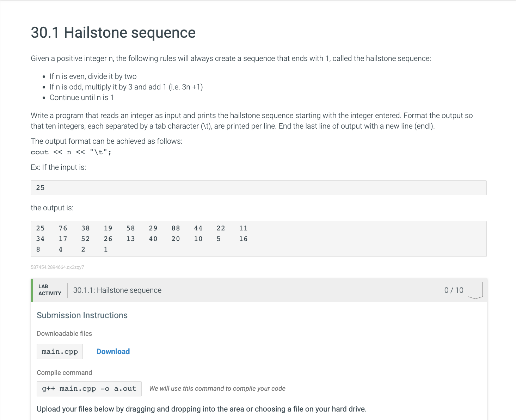Click the Submission Instructions heading
The width and height of the screenshot is (516, 420).
pyautogui.click(x=82, y=315)
